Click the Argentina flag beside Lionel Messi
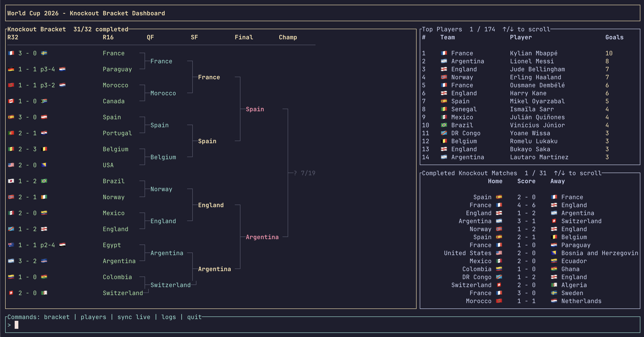The image size is (644, 337). pos(444,61)
